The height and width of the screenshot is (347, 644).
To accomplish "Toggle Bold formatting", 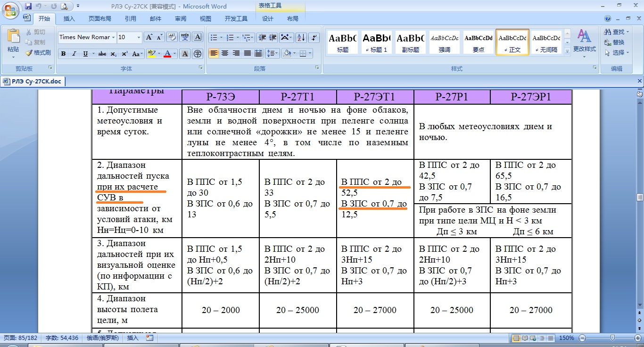I will click(x=63, y=54).
